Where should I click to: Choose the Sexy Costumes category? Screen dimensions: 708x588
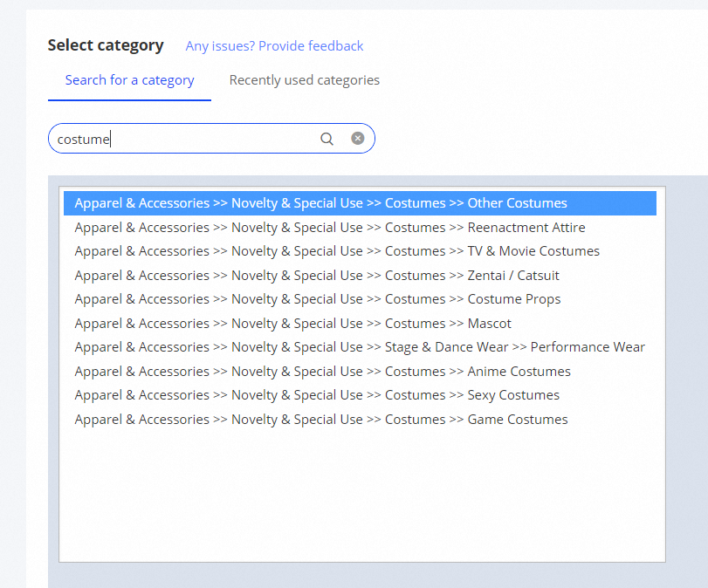point(317,395)
